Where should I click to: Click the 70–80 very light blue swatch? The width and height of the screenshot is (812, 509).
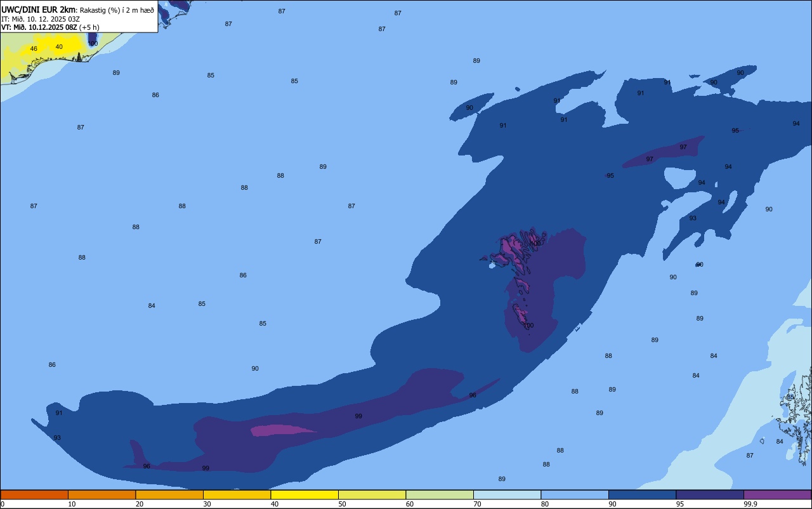[x=507, y=494]
